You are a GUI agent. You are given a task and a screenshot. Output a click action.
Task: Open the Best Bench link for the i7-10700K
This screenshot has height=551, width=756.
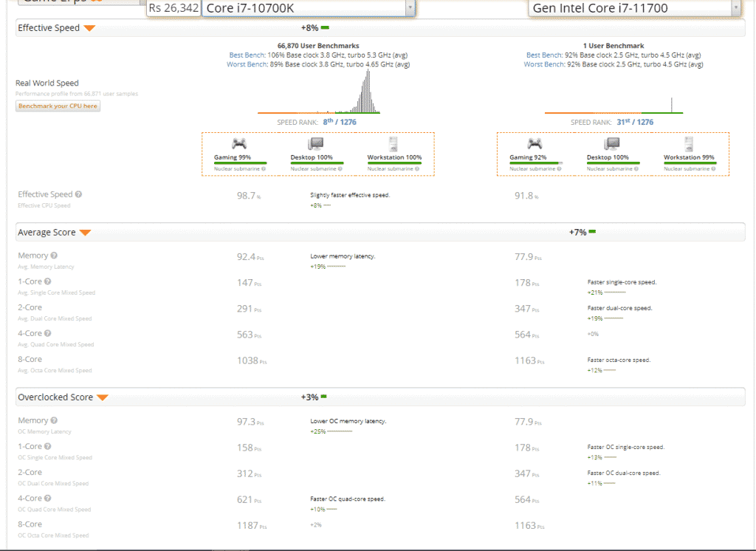[247, 55]
